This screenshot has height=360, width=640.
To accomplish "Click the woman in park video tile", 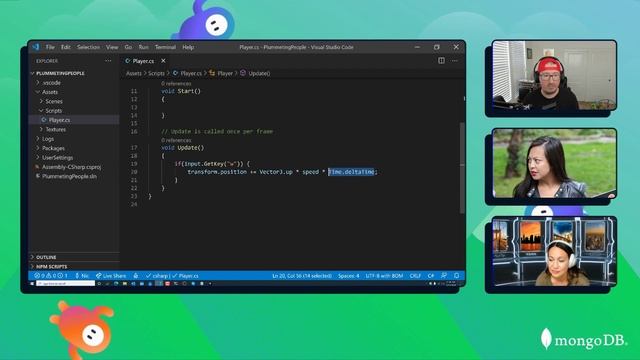I will [554, 163].
